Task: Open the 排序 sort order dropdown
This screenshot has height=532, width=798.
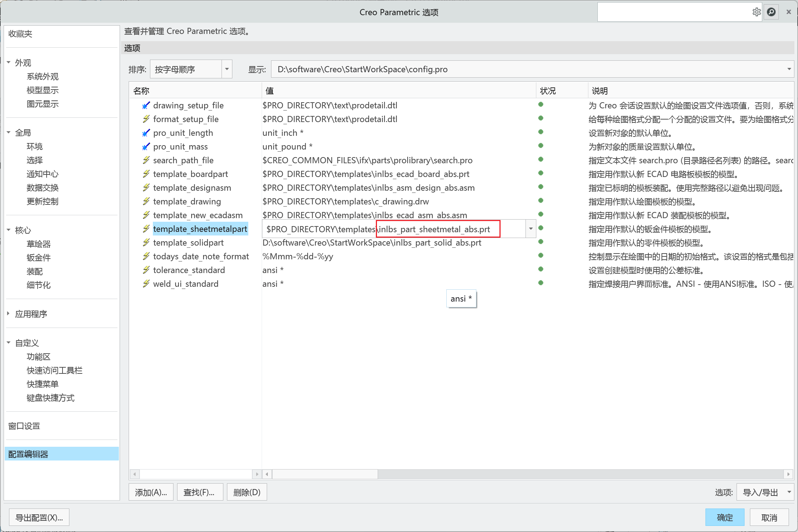Action: (227, 69)
